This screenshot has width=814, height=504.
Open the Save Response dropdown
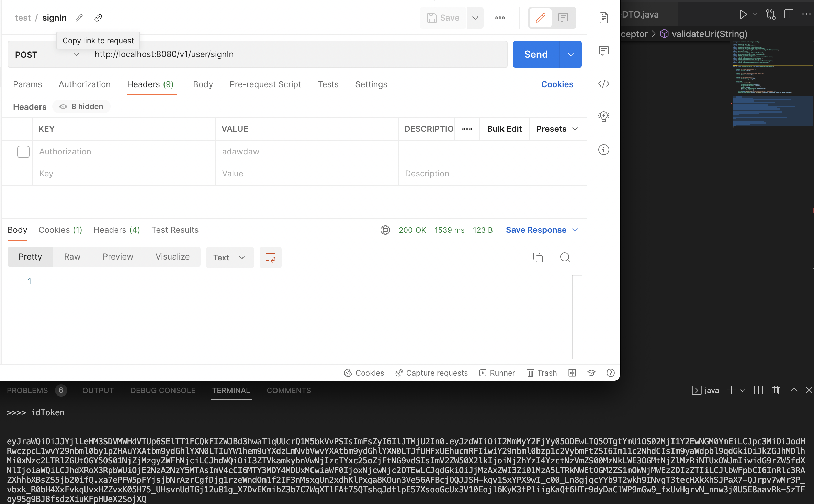tap(542, 230)
